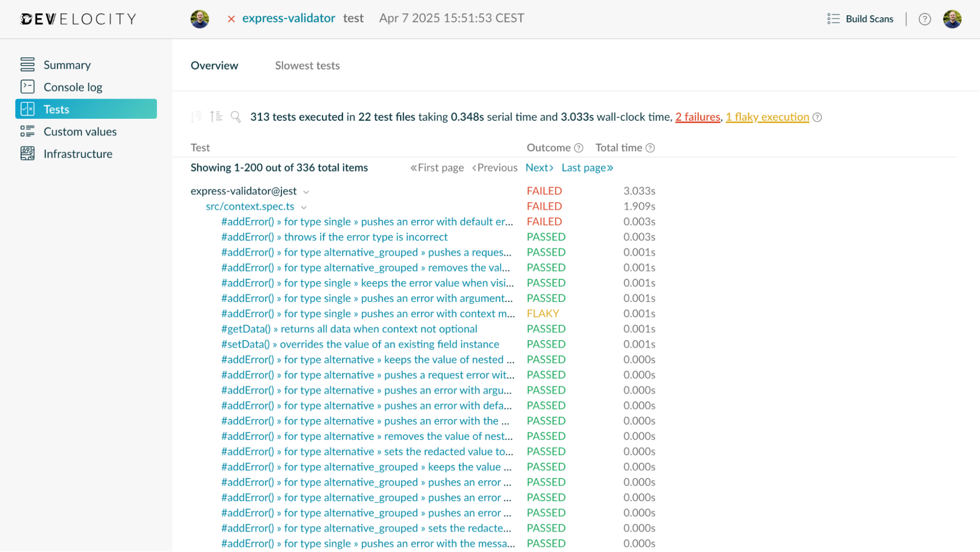The width and height of the screenshot is (980, 552).
Task: Open 'pushes an error with argument...' test
Action: tap(367, 298)
